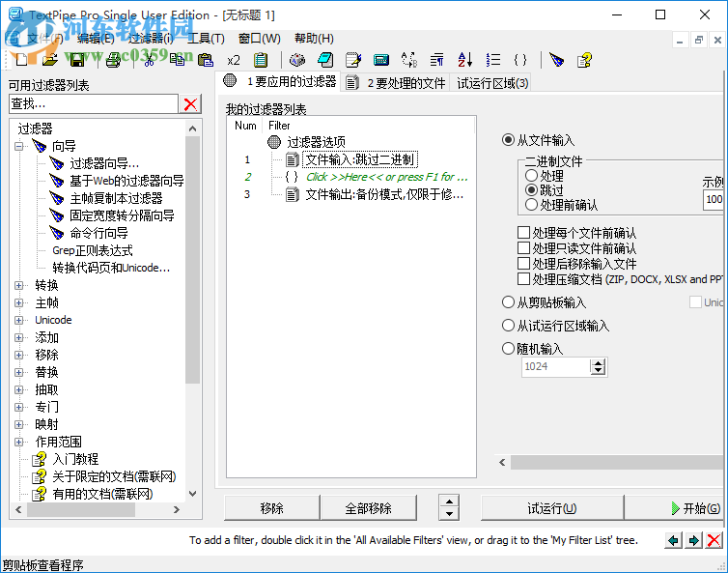Click the green left arrow hint icon
Image resolution: width=728 pixels, height=573 pixels.
pos(673,540)
